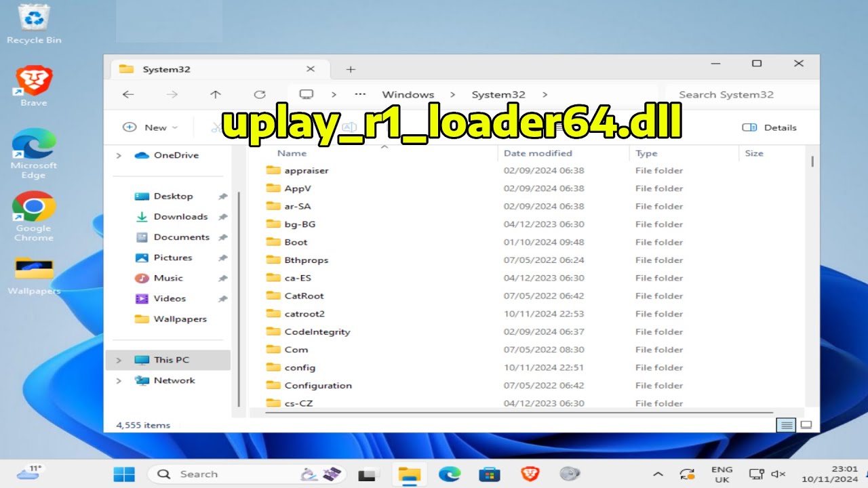Select Network in navigation pane
Screen dimensions: 868x488
coord(165,380)
